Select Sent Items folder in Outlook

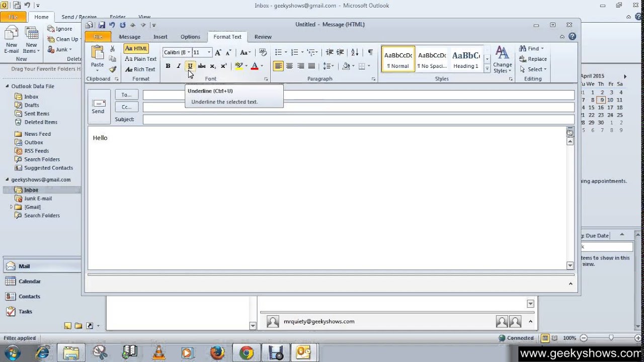pyautogui.click(x=37, y=114)
